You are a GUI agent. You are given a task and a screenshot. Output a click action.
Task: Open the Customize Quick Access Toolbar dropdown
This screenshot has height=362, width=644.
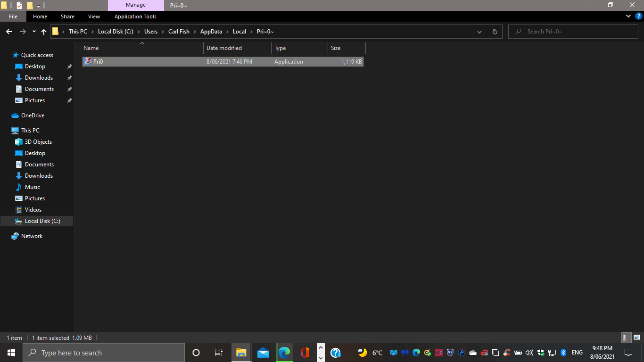39,6
